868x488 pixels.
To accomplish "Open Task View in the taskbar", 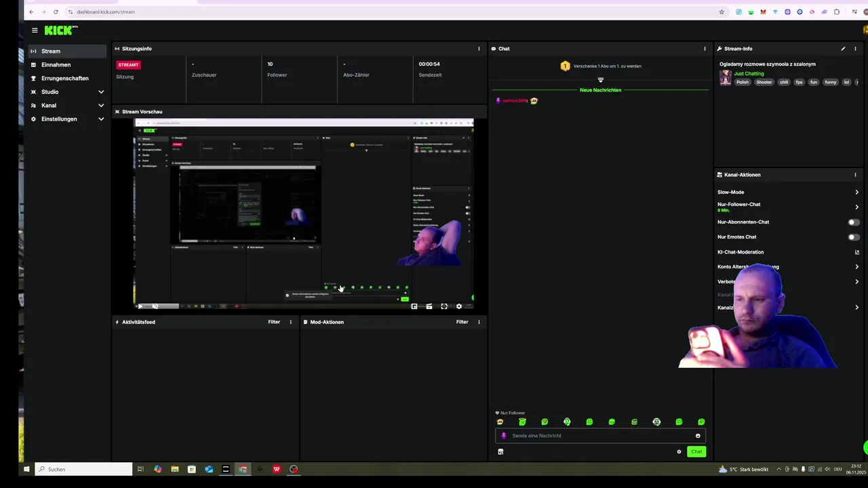I will [140, 469].
